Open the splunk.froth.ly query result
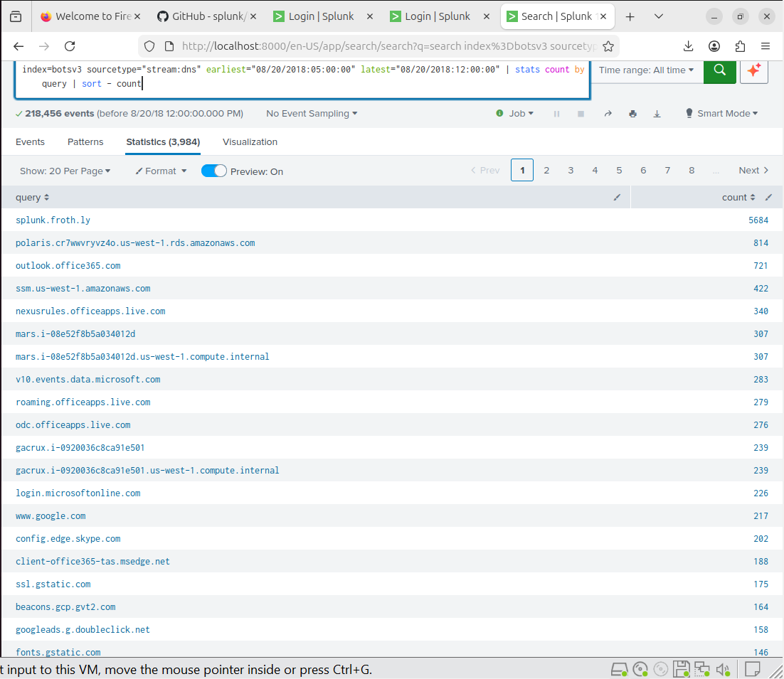Screen dimensions: 784x679 pos(53,220)
